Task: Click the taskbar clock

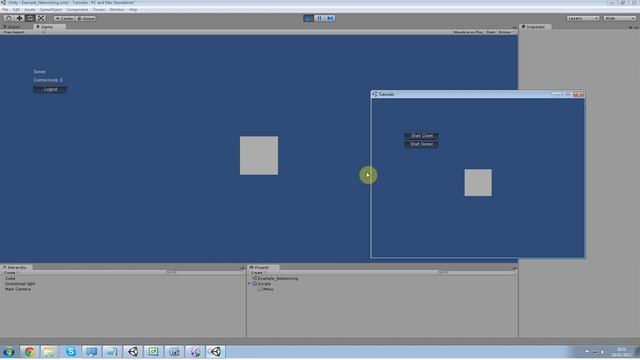Action: [622, 352]
